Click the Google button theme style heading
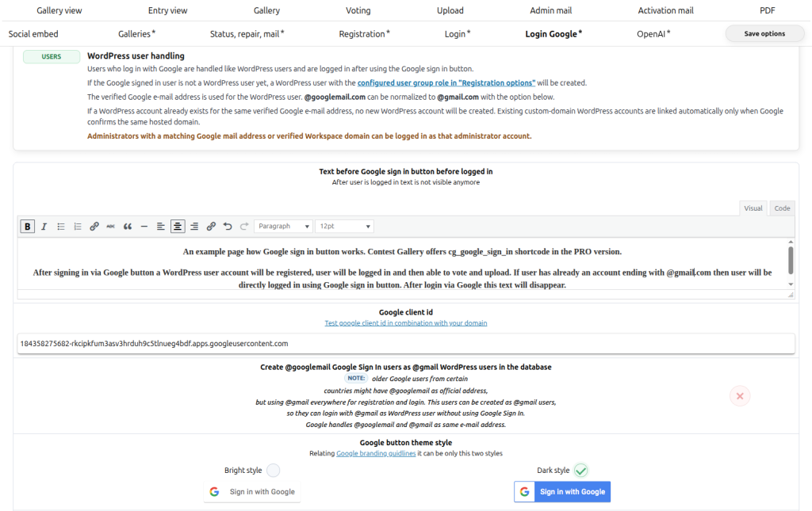This screenshot has width=812, height=511. [x=406, y=443]
